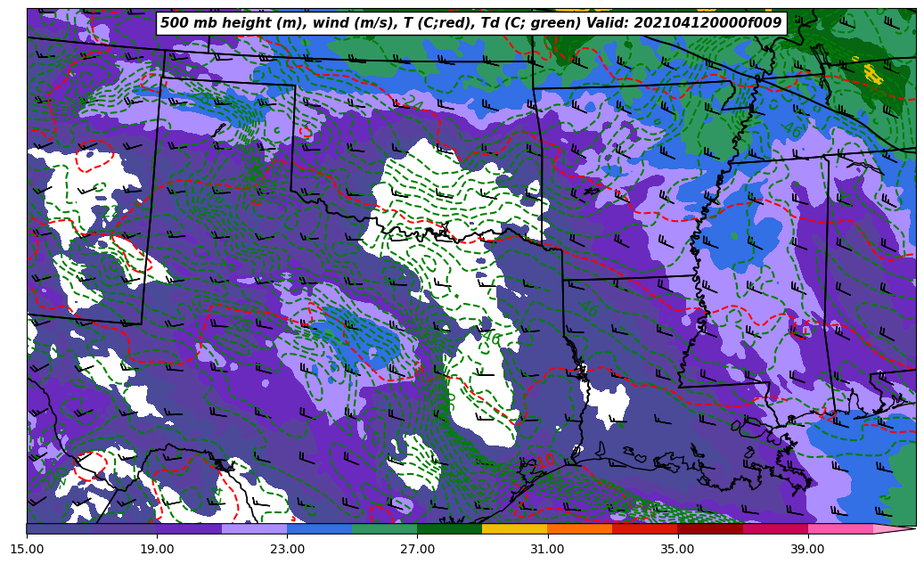
Task: Click the bright red colorbar segment before 35.00
Action: click(x=645, y=528)
